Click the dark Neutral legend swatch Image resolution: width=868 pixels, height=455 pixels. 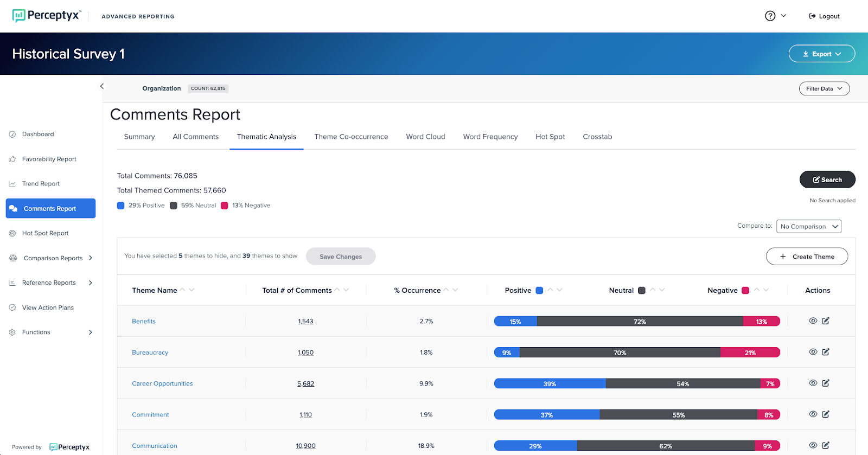coord(174,206)
